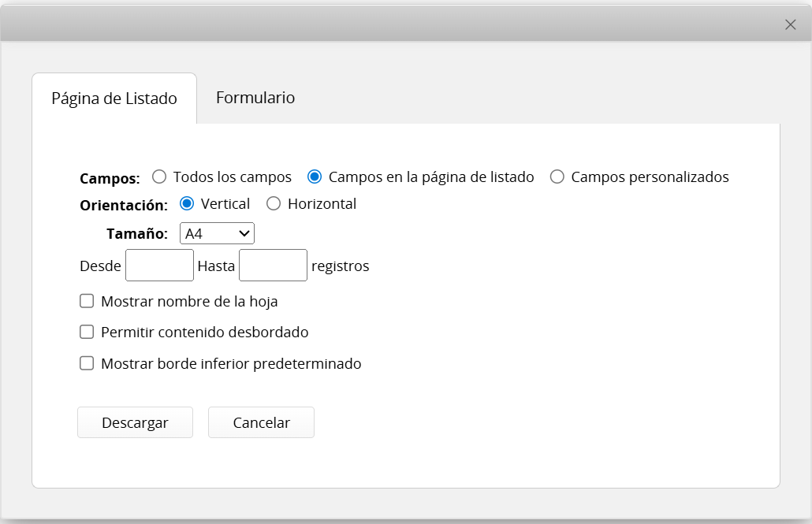Toggle Mostrar borde inferior predeterminado checkbox
Image resolution: width=812 pixels, height=524 pixels.
(x=87, y=364)
